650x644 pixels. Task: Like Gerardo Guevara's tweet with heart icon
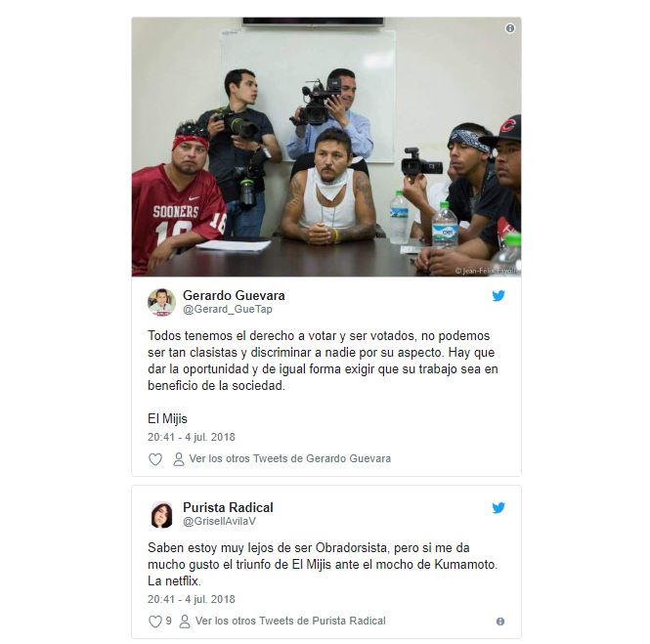click(155, 459)
